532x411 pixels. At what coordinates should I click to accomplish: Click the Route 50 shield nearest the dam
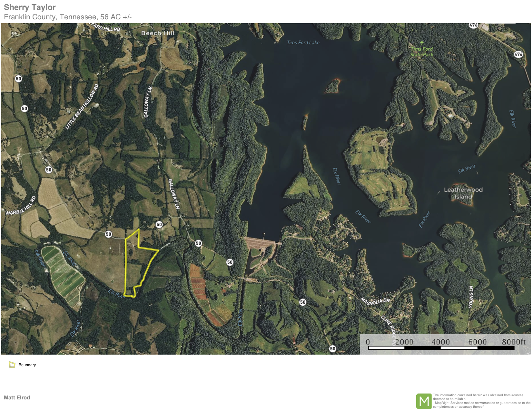pyautogui.click(x=230, y=262)
